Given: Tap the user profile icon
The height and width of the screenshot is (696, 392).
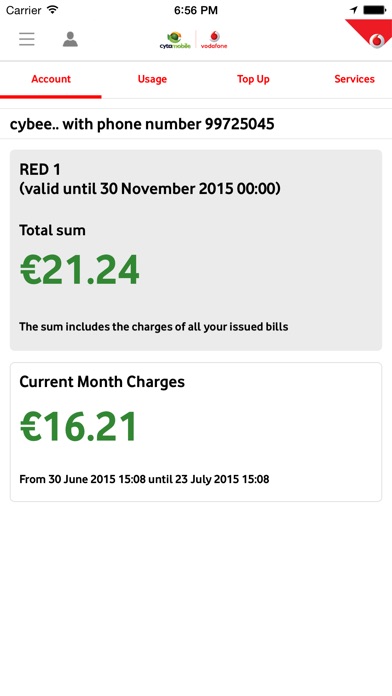Looking at the screenshot, I should coord(70,39).
